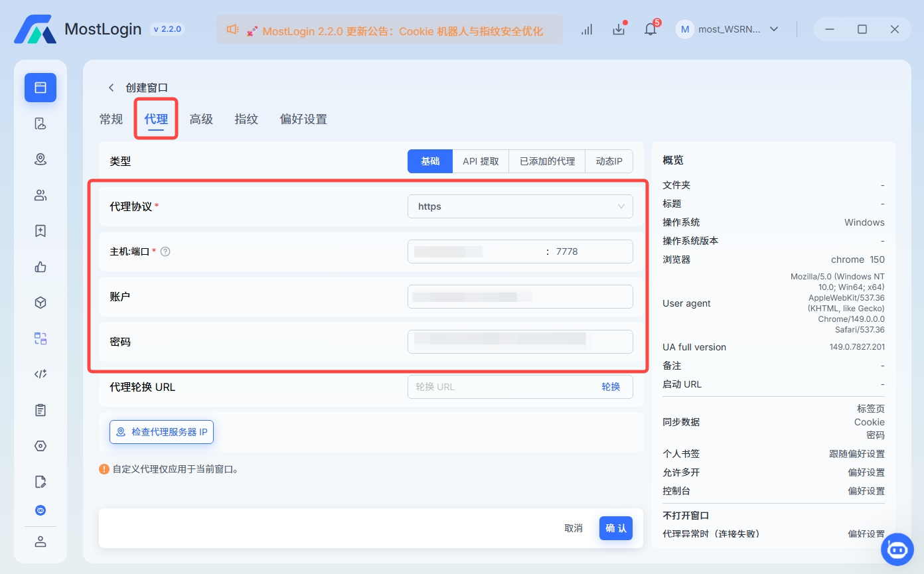Click the help icon next to 主机:端口
Screen dimensions: 924x574
point(166,251)
